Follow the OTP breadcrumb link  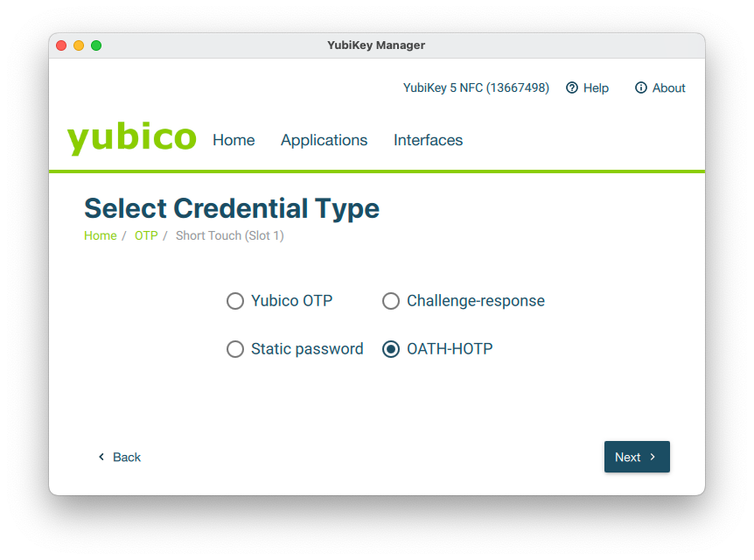point(146,235)
